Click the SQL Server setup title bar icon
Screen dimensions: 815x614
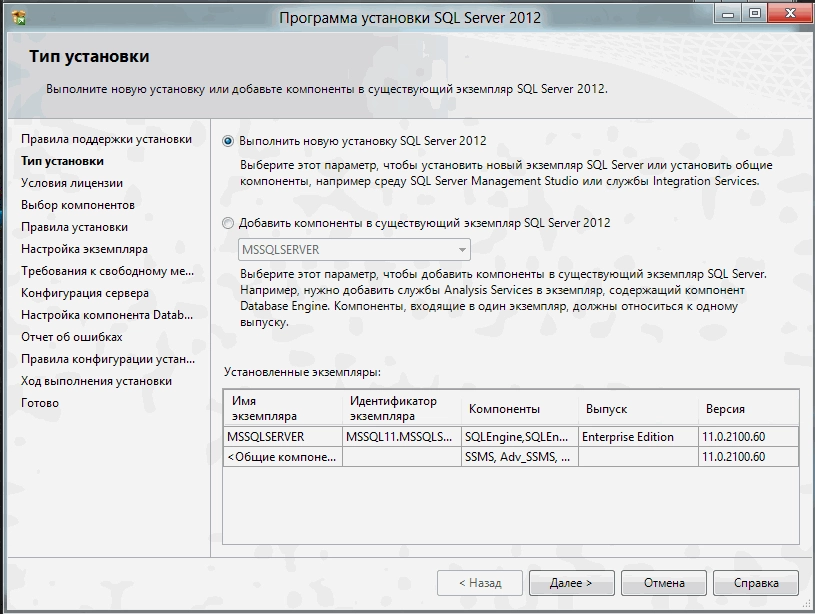click(19, 18)
